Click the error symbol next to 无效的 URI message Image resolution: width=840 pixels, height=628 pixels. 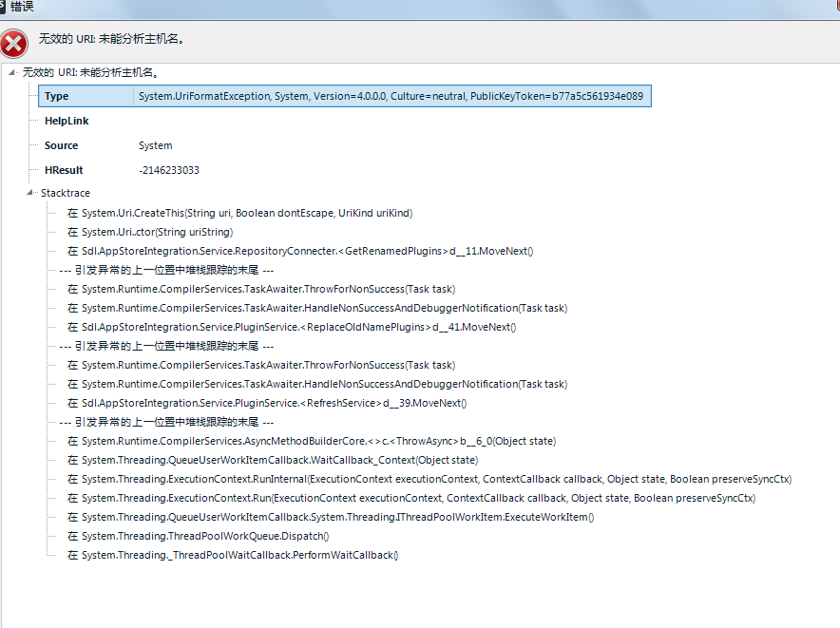(15, 42)
